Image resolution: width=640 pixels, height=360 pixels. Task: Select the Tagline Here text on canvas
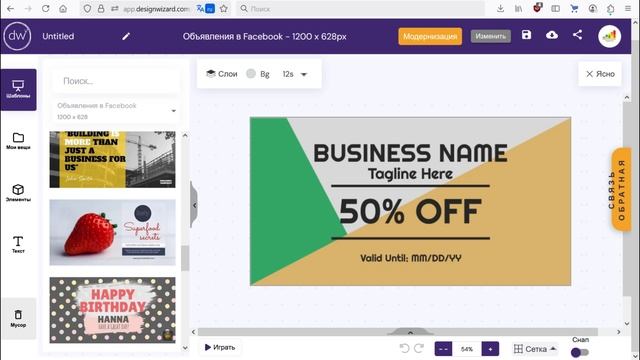[x=410, y=174]
